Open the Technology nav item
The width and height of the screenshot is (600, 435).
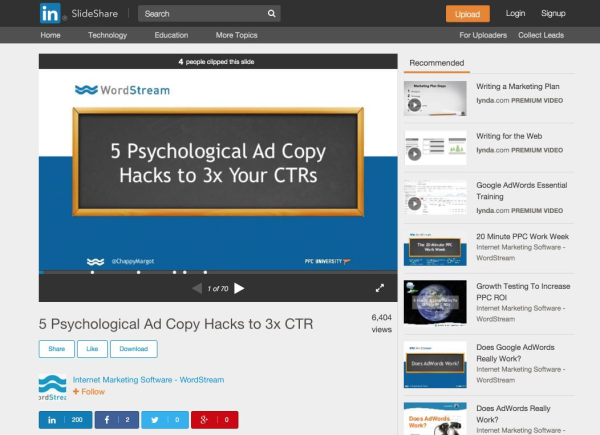point(108,35)
